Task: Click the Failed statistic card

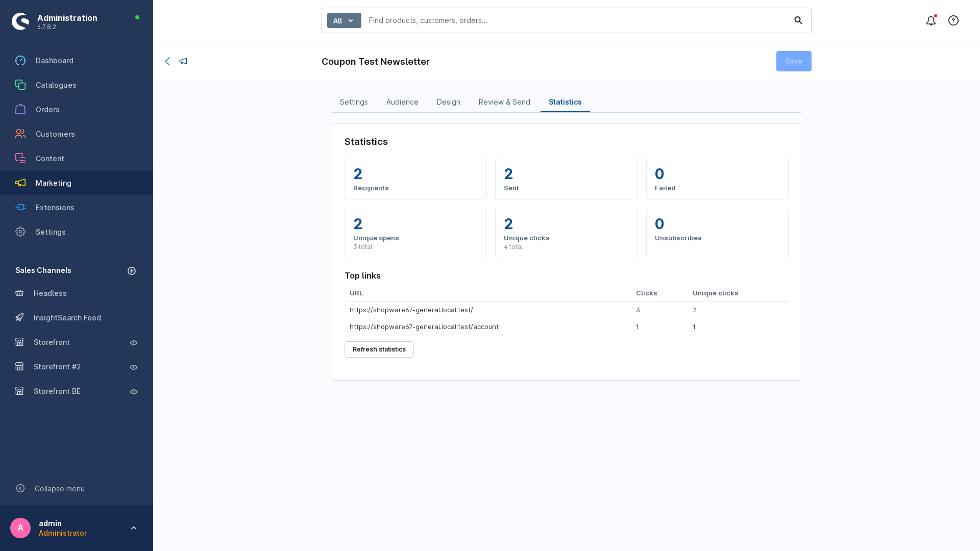Action: pyautogui.click(x=717, y=179)
